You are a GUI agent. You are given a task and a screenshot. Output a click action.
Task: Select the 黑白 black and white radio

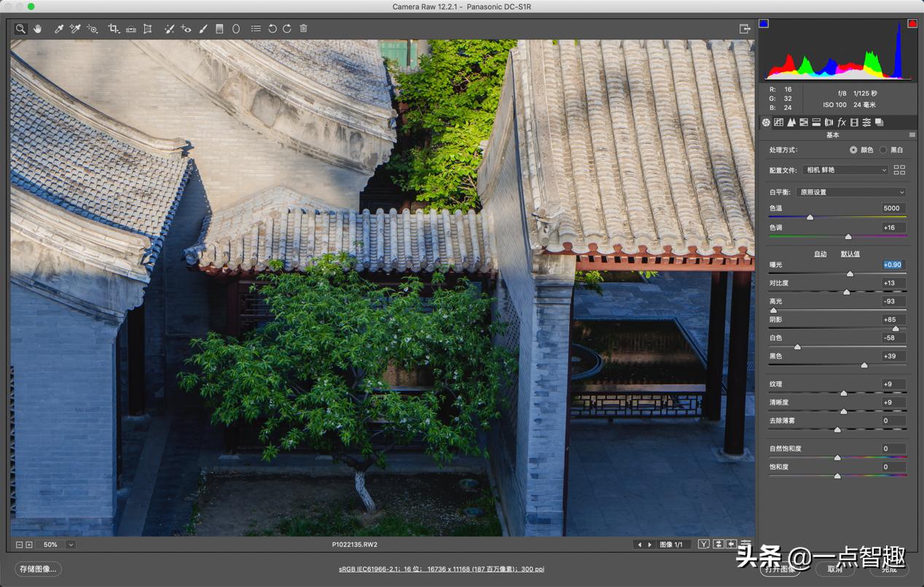tap(883, 150)
